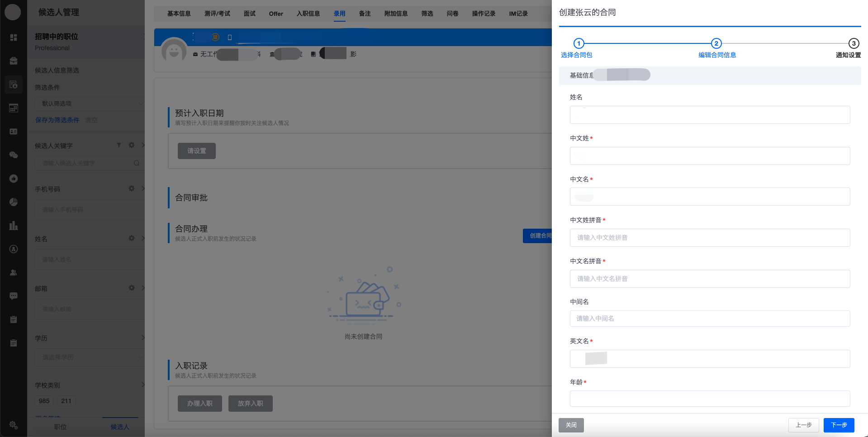Select the candidate management sidebar icon
The height and width of the screenshot is (437, 868).
(x=14, y=85)
